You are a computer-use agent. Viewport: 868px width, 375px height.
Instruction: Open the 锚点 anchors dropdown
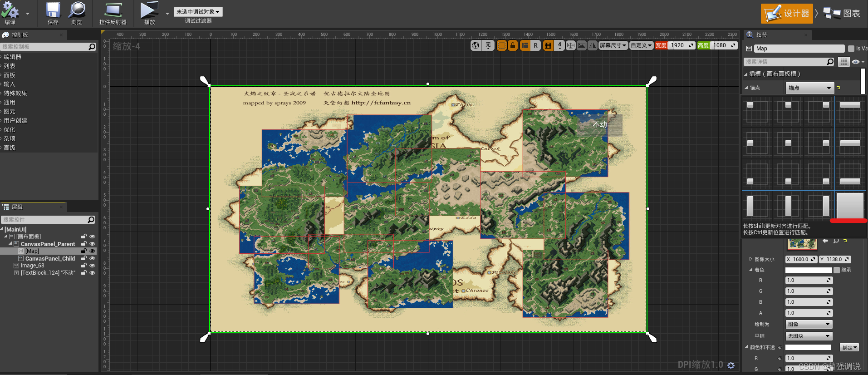click(810, 88)
